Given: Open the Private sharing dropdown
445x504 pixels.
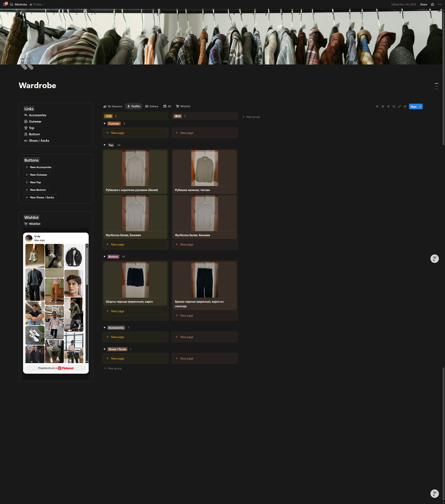Looking at the screenshot, I should coord(37,4).
